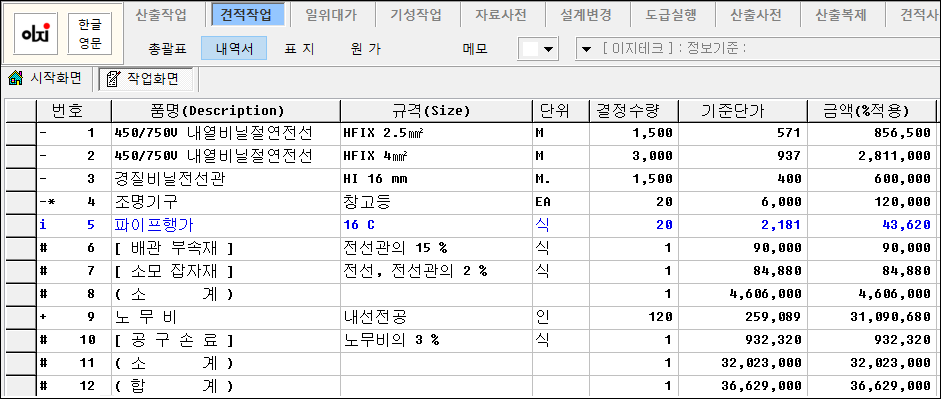Go to the 자료사전 tab

[501, 15]
